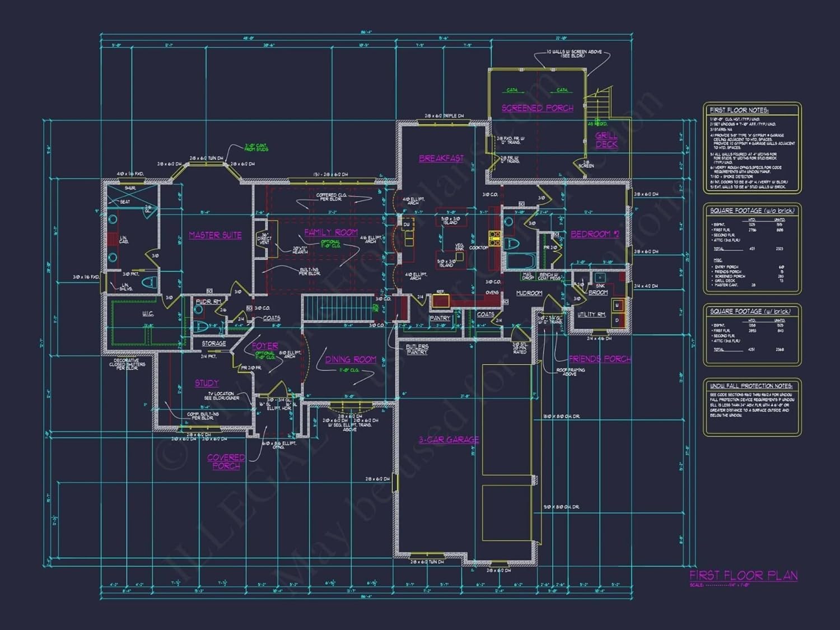Select the bathtub symbol beside Bedroom #2
Screen dimensions: 840x630
click(x=521, y=262)
